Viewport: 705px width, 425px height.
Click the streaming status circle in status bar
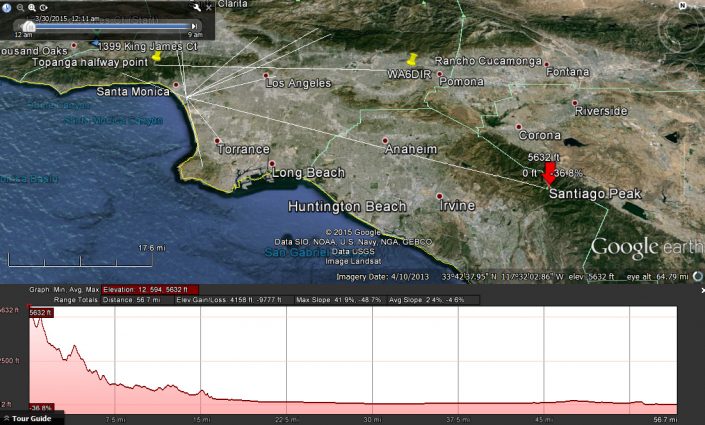(697, 276)
